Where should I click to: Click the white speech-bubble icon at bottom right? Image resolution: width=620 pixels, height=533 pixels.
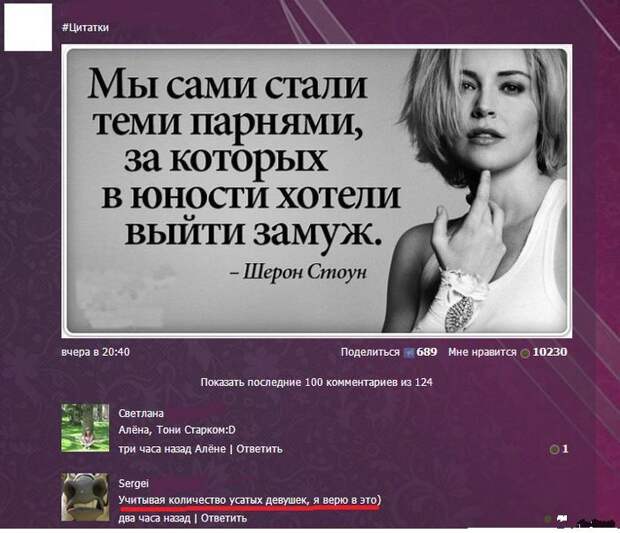point(562,518)
